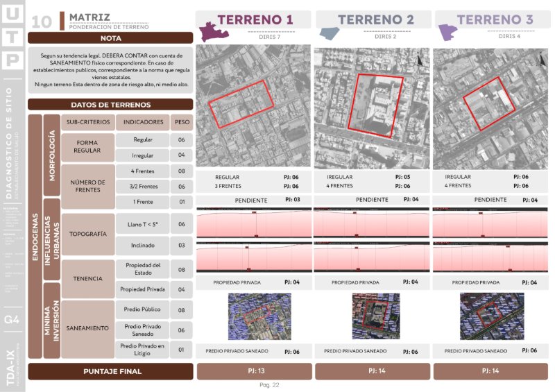
Task: Click Terreno 1 final score PJ: 13
Action: coord(255,371)
